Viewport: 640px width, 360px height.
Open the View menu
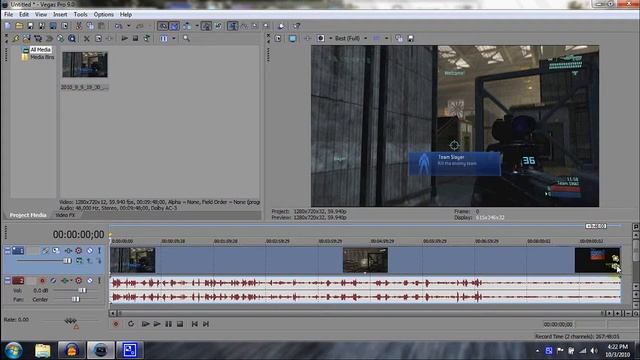pos(41,14)
